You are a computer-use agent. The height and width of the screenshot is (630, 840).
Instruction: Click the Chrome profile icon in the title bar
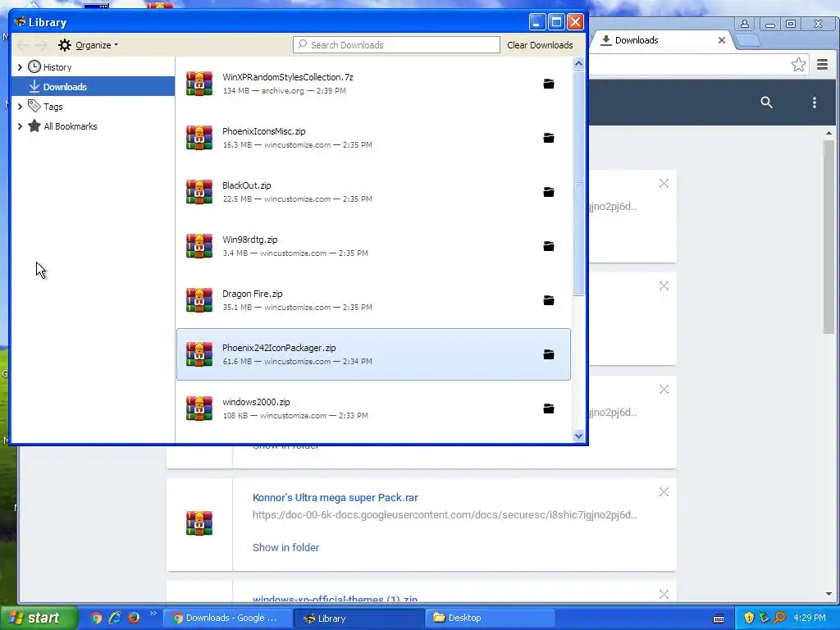(x=745, y=24)
